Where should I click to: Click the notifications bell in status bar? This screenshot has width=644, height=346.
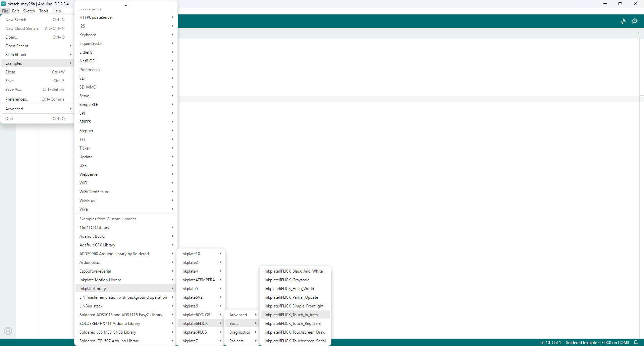coord(636,342)
